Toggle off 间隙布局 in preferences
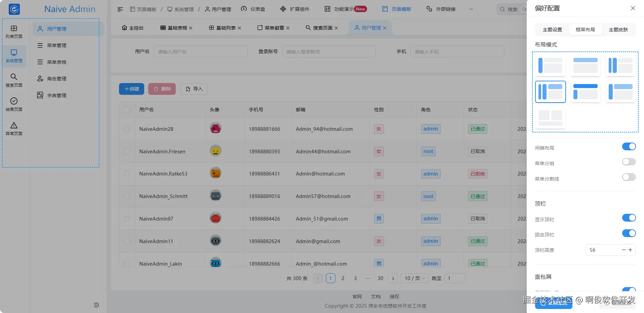The width and height of the screenshot is (644, 313). click(629, 147)
